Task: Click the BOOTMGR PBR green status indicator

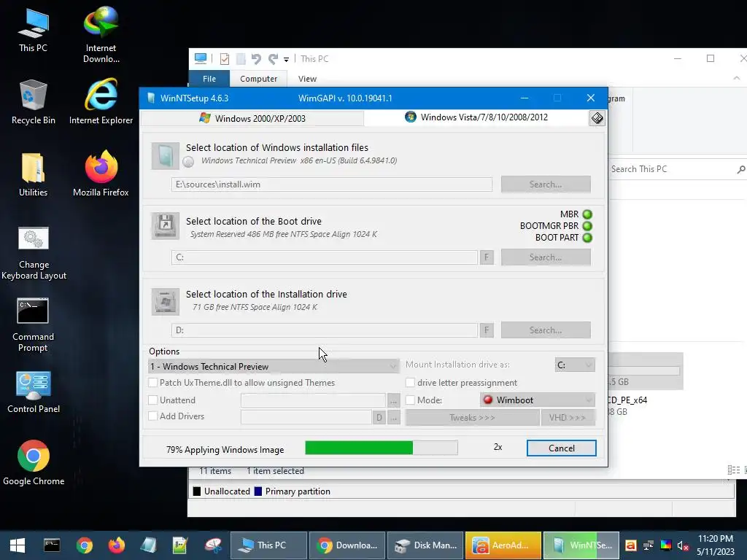Action: tap(587, 226)
